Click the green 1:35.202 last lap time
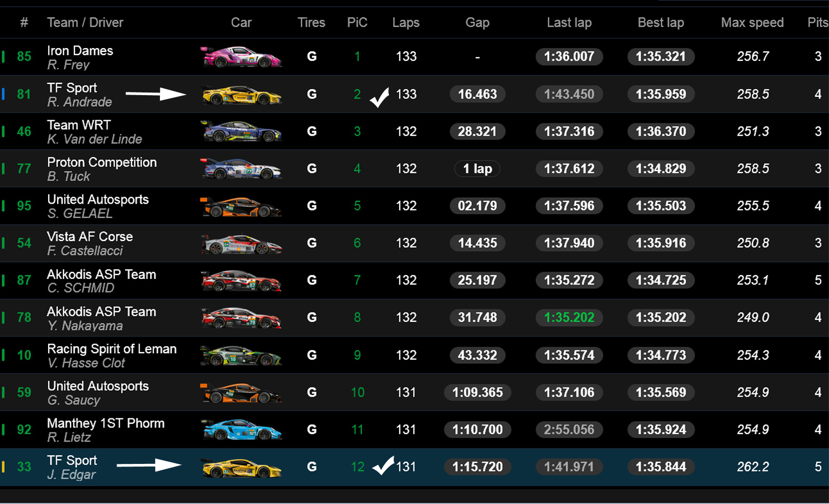Screen dimensions: 829x504 tap(569, 317)
